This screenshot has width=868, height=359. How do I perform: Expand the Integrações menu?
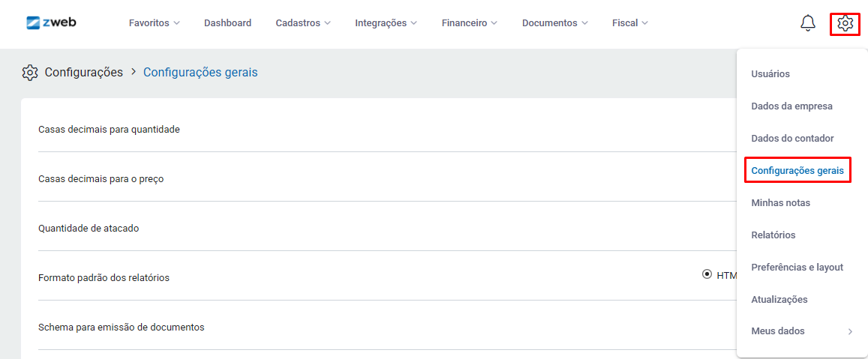[386, 23]
